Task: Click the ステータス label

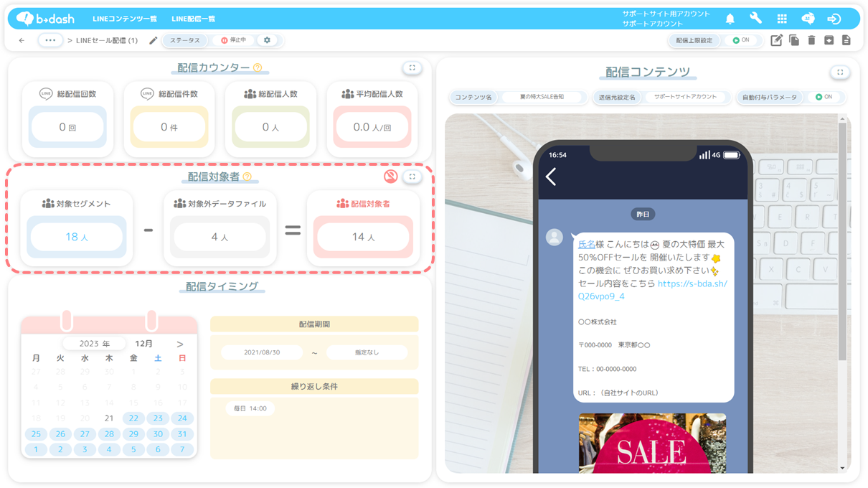Action: pyautogui.click(x=185, y=40)
